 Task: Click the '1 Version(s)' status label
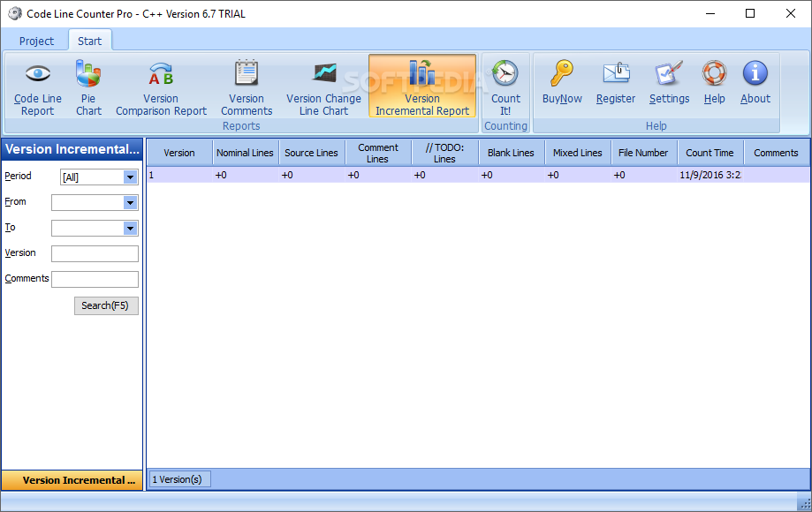click(179, 479)
